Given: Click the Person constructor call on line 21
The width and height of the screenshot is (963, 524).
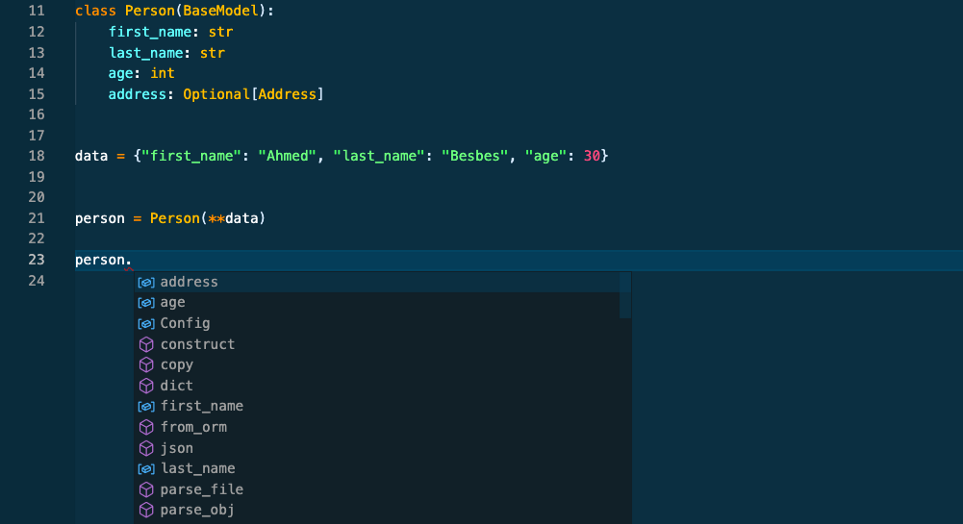Looking at the screenshot, I should click(x=174, y=218).
